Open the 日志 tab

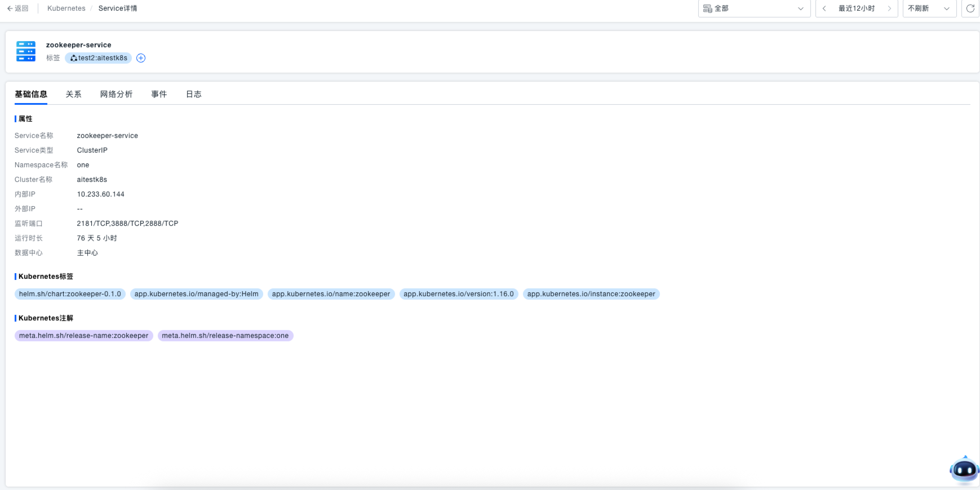194,94
